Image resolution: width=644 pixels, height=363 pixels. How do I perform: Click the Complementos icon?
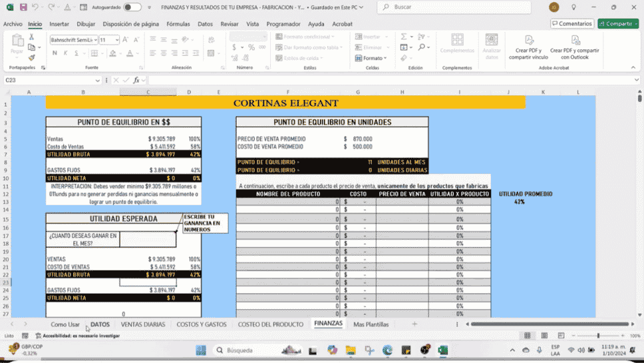click(x=457, y=43)
